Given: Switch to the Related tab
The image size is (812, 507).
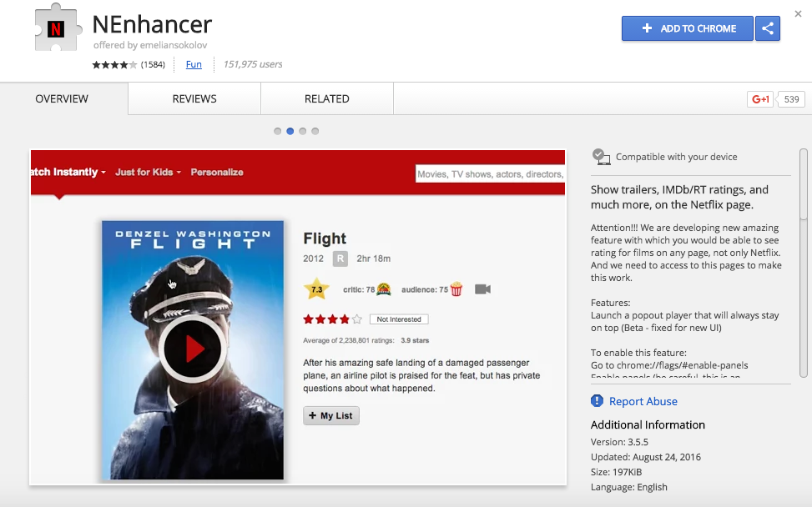Looking at the screenshot, I should click(x=327, y=98).
